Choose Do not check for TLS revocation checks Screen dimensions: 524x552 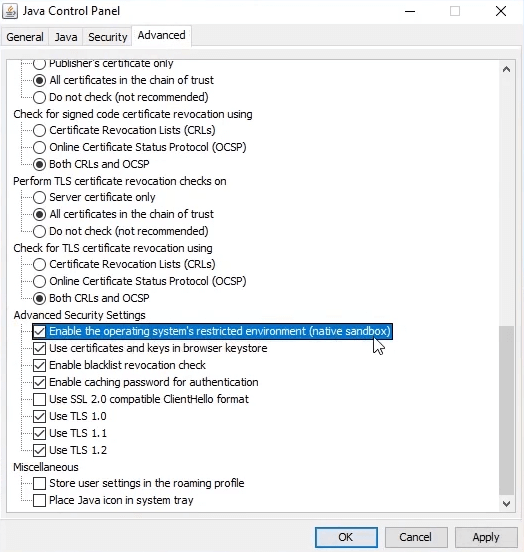(39, 231)
